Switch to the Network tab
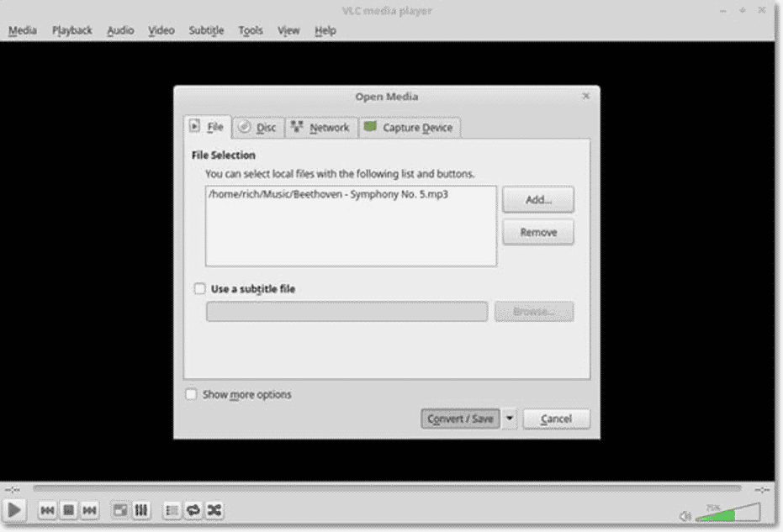Screen dimensions: 783x532 (320, 127)
